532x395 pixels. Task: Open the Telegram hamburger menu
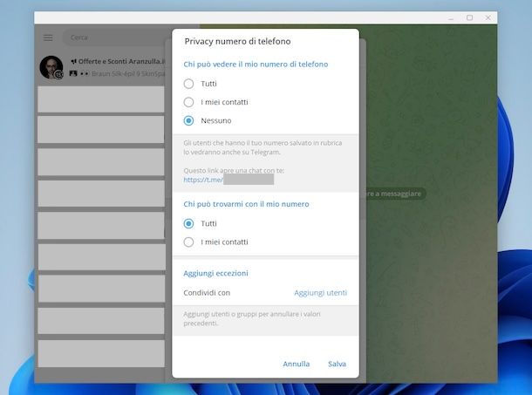click(x=48, y=37)
